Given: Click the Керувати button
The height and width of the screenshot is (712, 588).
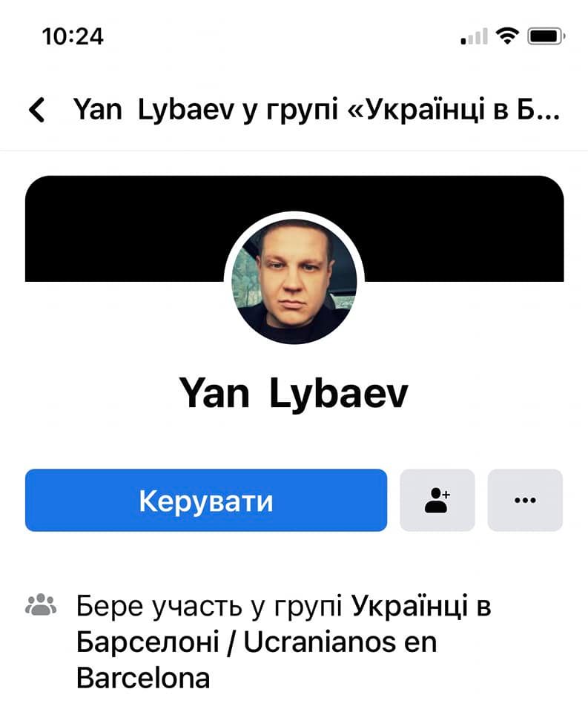Looking at the screenshot, I should pos(206,500).
